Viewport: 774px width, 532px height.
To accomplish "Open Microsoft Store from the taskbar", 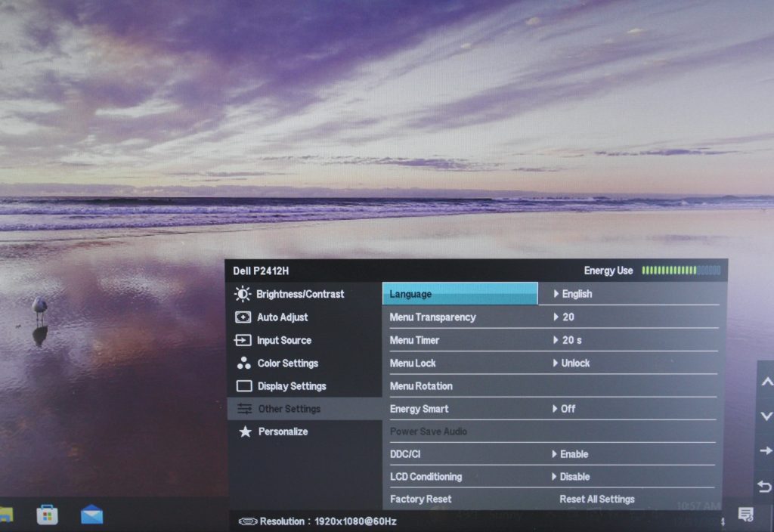I will tap(48, 515).
